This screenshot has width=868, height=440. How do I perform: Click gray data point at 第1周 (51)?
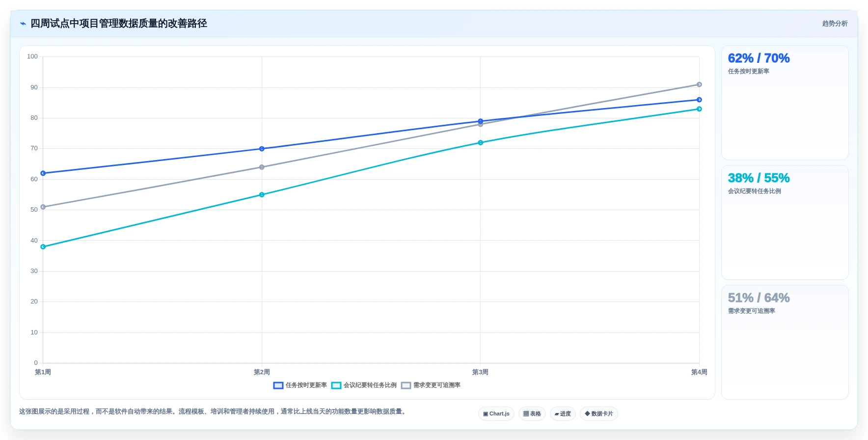click(43, 207)
